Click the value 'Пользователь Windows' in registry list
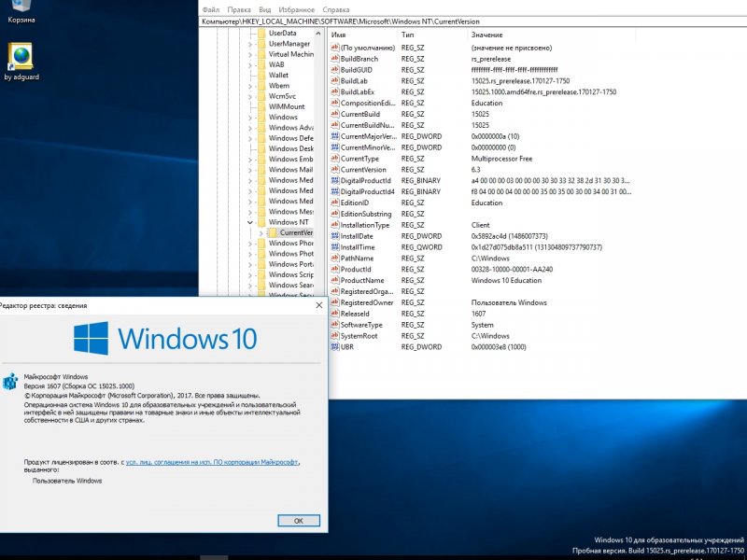Image resolution: width=747 pixels, height=560 pixels. point(509,302)
